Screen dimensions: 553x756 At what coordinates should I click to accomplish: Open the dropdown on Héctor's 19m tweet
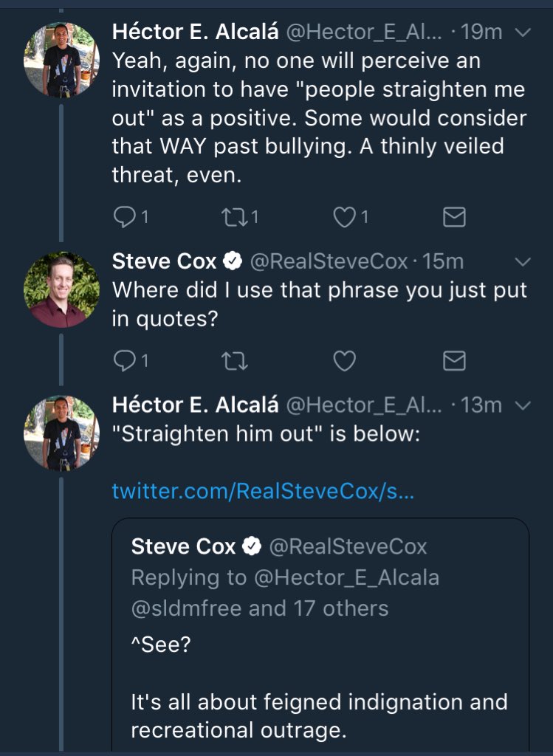click(522, 32)
